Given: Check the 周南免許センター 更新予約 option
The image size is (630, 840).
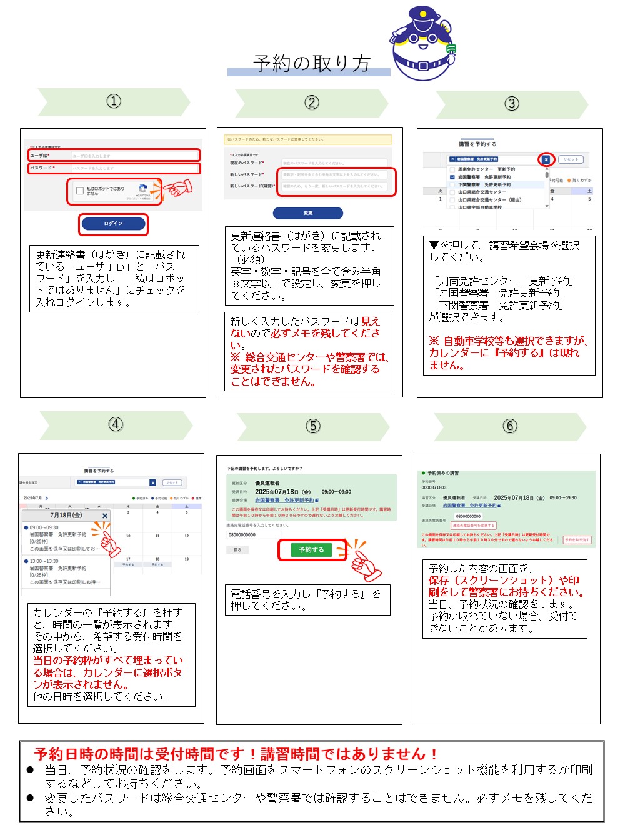Looking at the screenshot, I should click(452, 169).
